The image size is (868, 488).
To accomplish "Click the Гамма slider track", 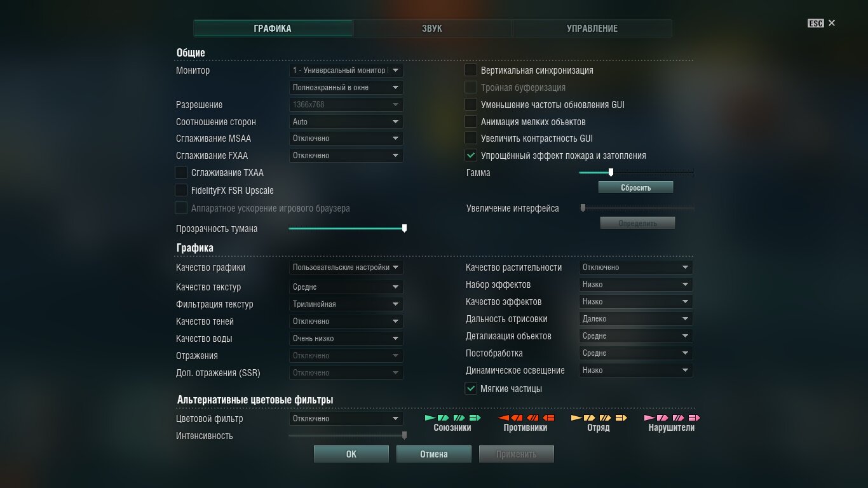I will pos(636,172).
